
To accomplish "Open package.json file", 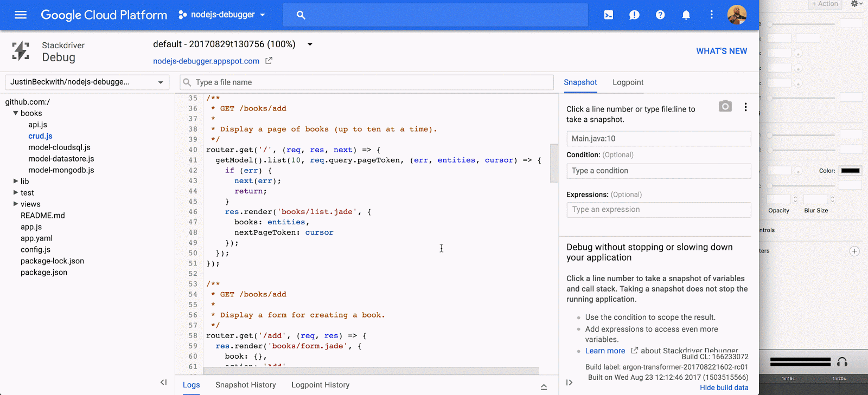I will click(44, 273).
